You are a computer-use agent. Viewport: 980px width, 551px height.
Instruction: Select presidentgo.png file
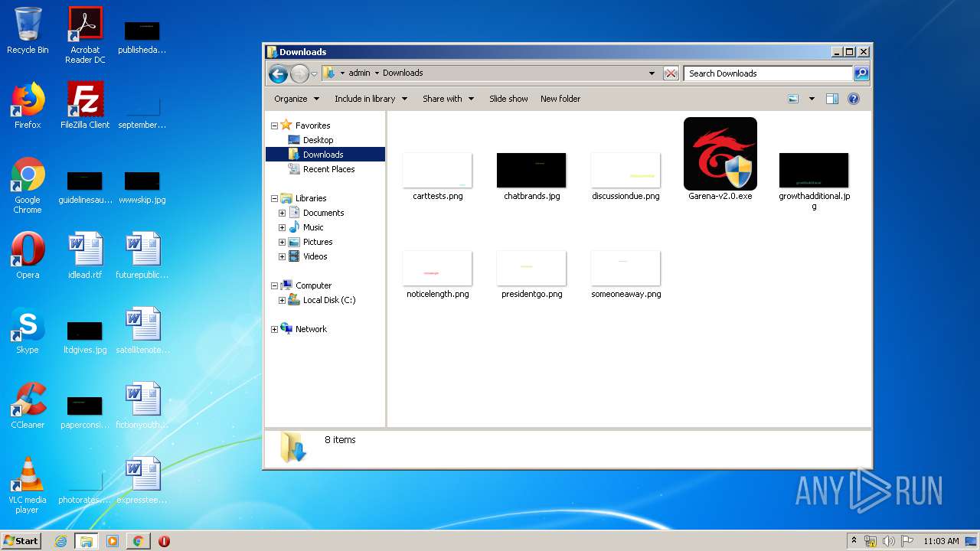point(531,274)
